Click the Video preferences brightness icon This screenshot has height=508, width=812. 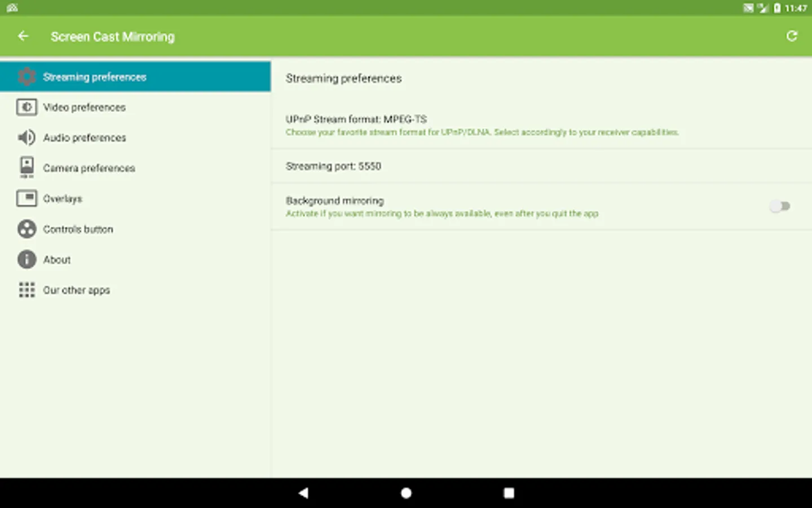(27, 107)
